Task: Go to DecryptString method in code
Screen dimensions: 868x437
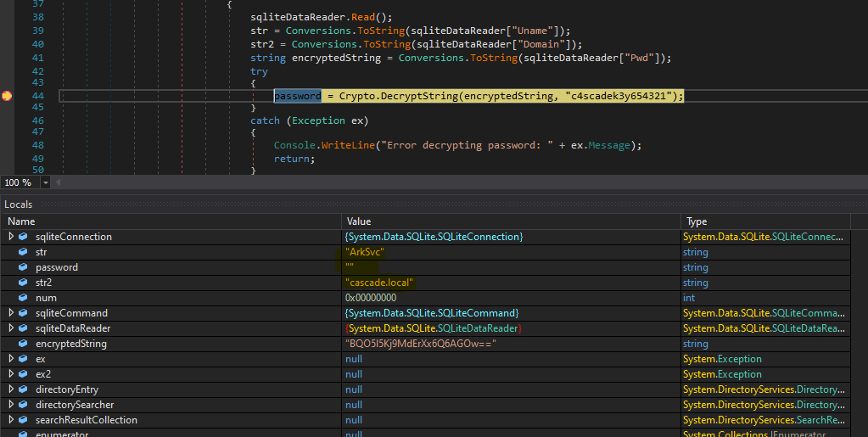Action: pos(419,97)
